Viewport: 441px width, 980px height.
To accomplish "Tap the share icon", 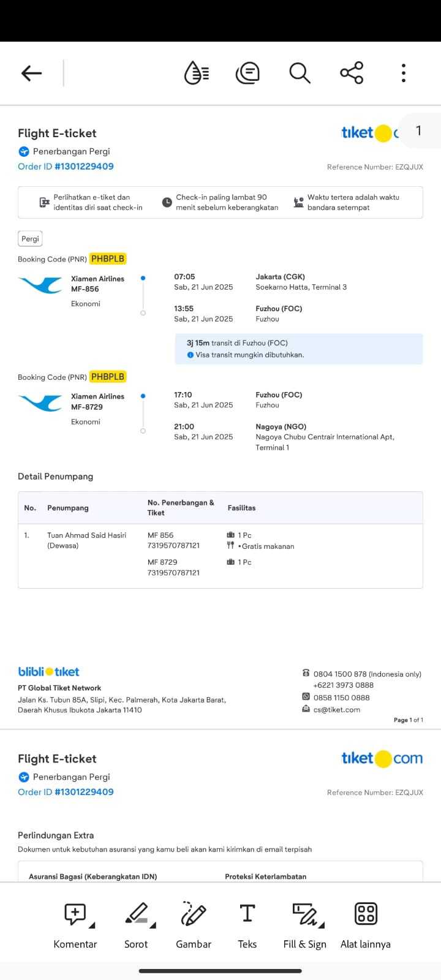I will point(352,73).
